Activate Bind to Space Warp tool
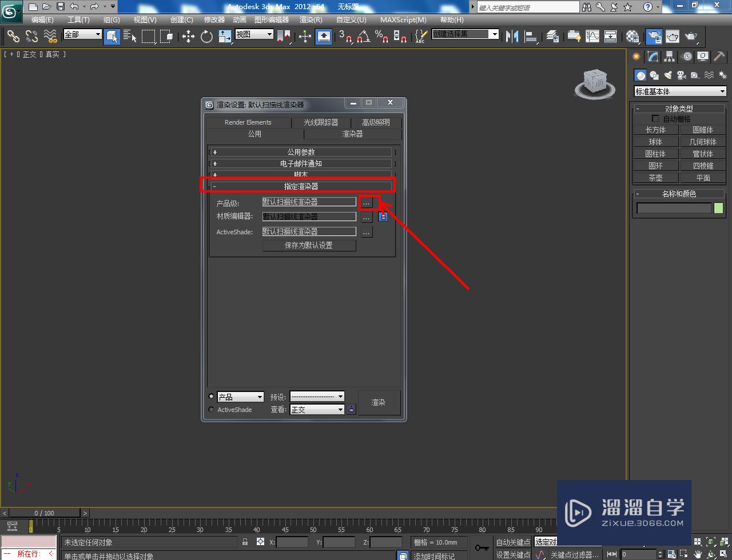This screenshot has width=732, height=560. (50, 37)
